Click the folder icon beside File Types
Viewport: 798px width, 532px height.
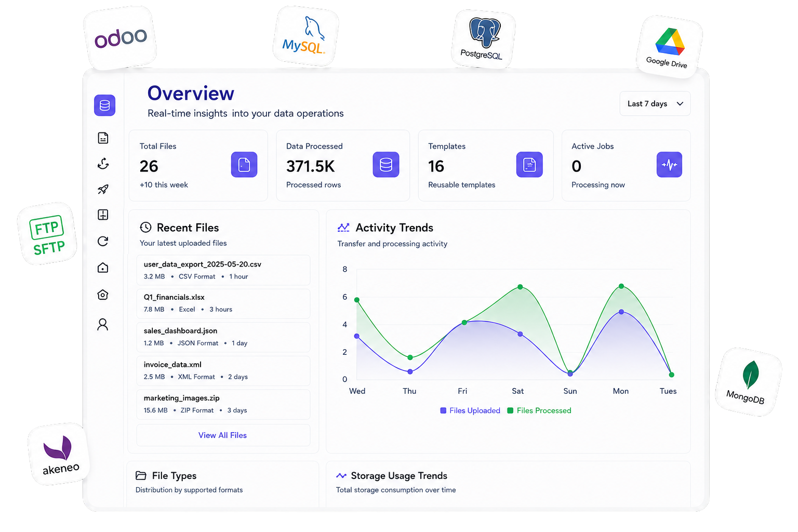[141, 475]
